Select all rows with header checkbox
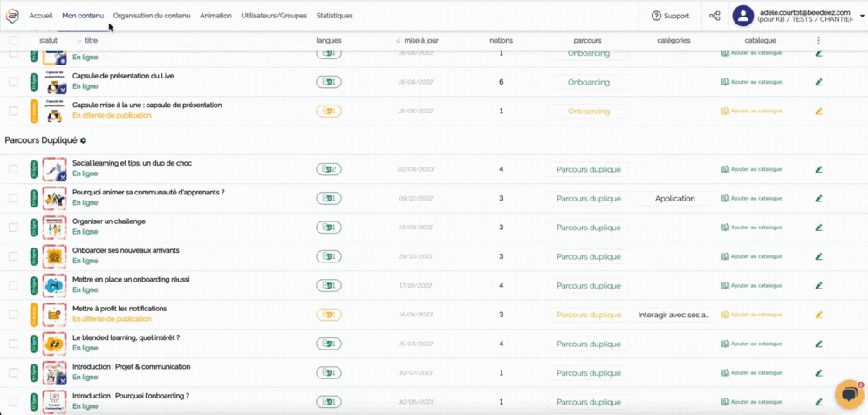Viewport: 868px width, 415px height. 13,41
